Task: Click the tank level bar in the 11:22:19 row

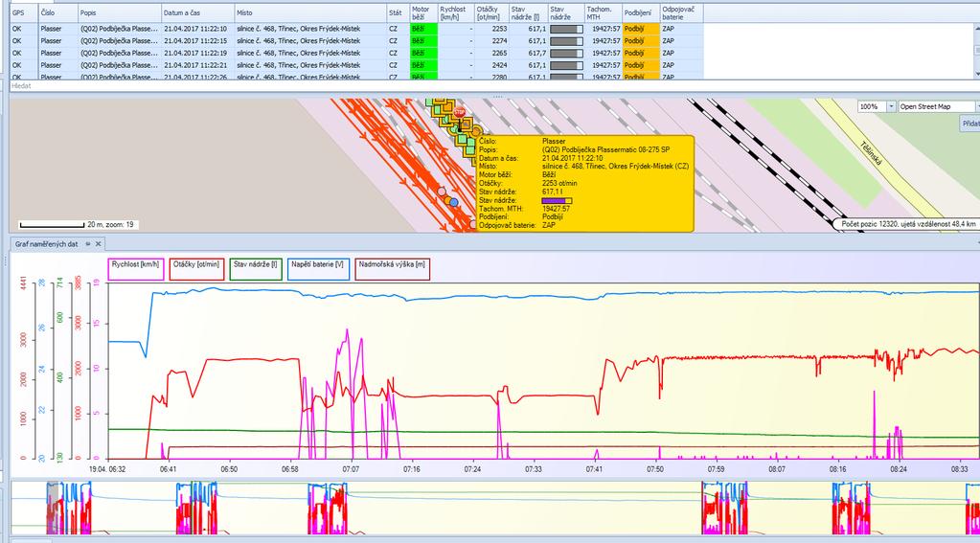Action: (566, 53)
